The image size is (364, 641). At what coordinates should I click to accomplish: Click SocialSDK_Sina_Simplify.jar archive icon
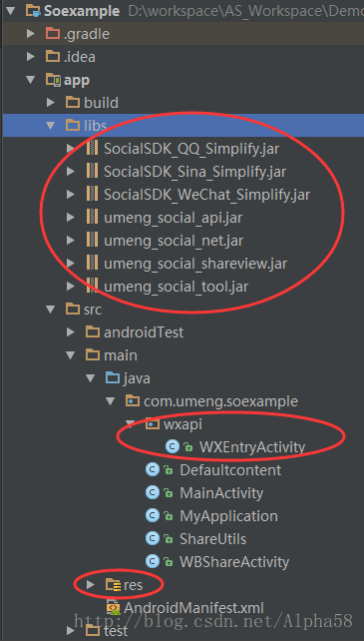coord(93,171)
